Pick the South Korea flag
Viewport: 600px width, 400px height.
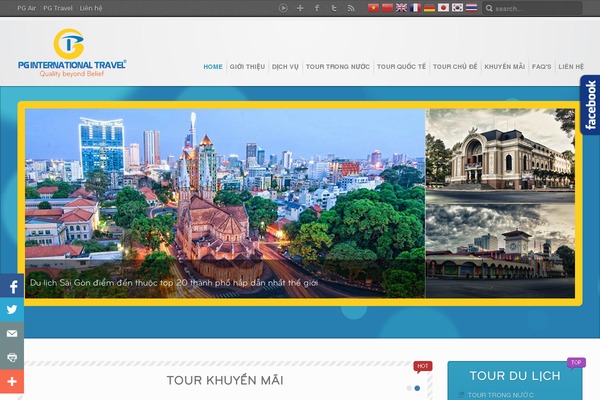(x=457, y=8)
